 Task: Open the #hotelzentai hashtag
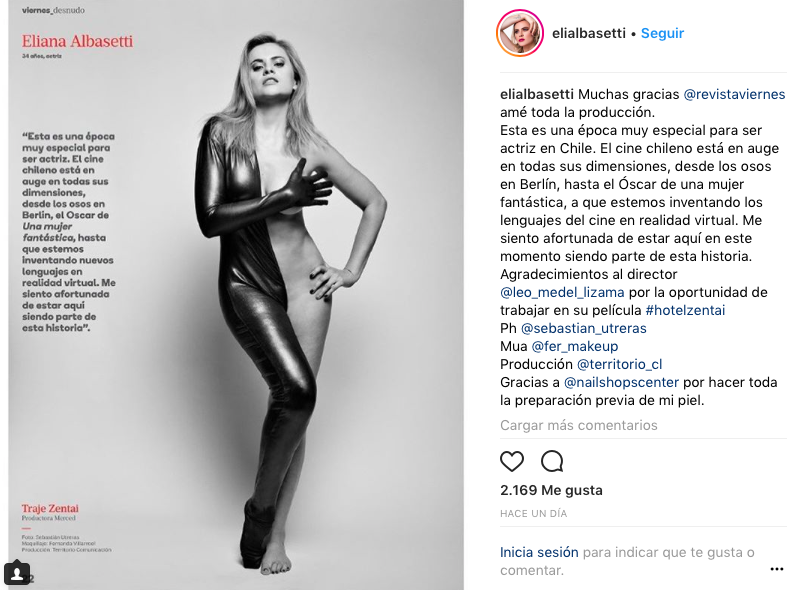click(x=685, y=310)
